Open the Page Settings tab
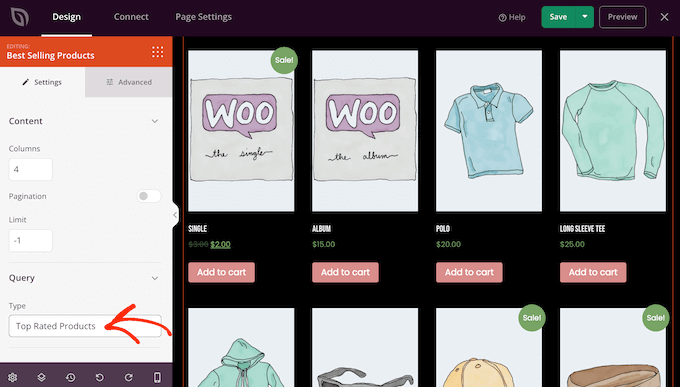 [x=203, y=17]
